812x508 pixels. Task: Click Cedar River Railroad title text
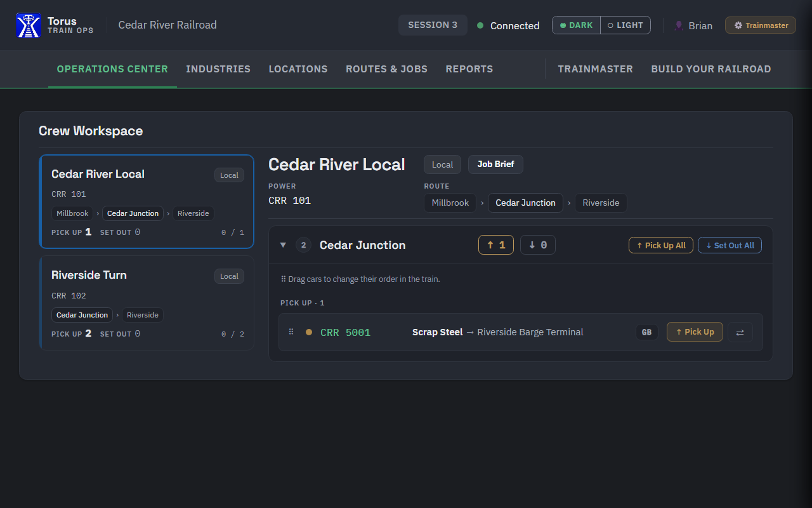[x=167, y=25]
